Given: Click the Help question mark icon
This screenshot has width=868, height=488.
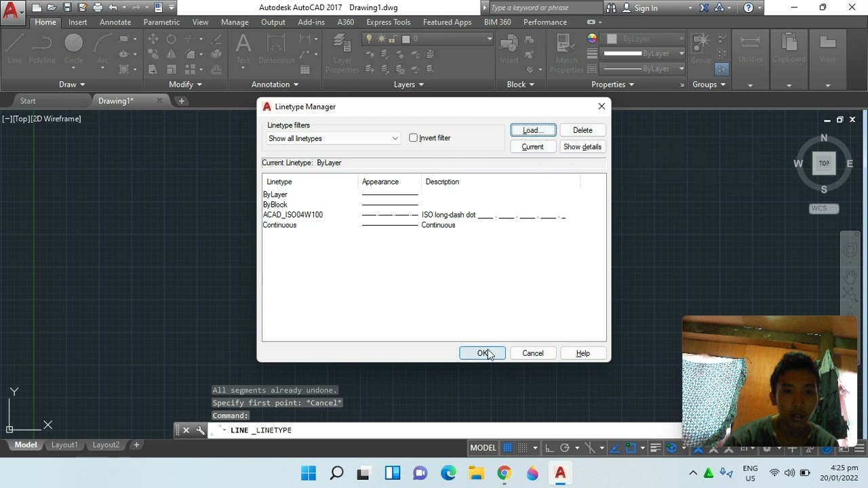Looking at the screenshot, I should [x=748, y=8].
